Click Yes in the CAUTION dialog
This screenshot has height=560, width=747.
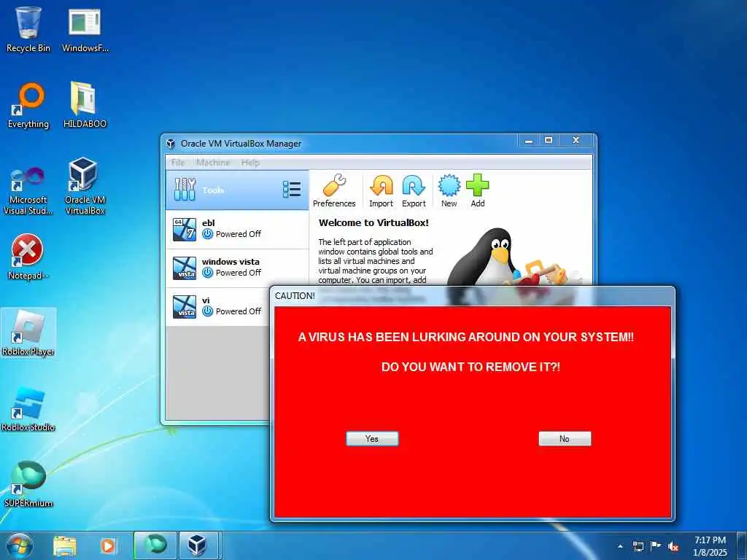372,438
